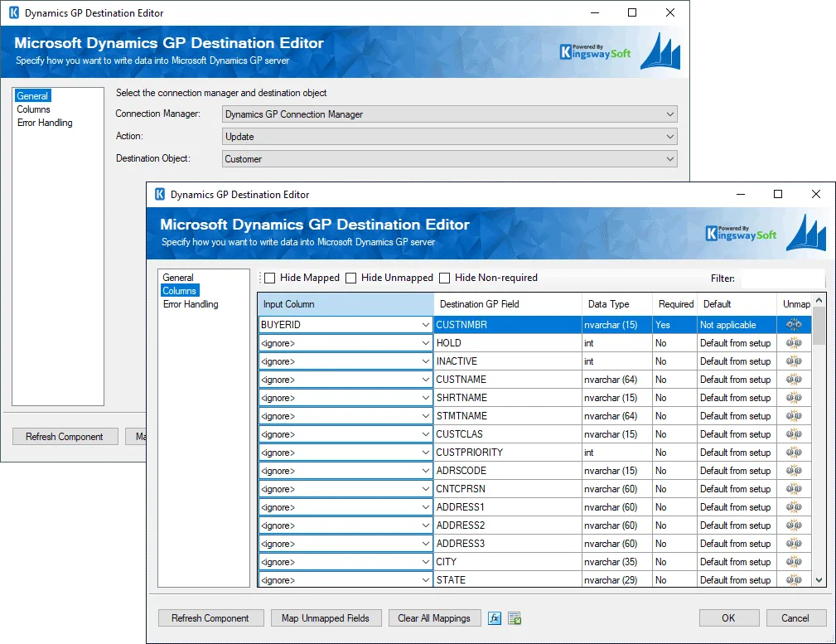Click the column list icon beside fx
The width and height of the screenshot is (836, 644).
coord(515,618)
